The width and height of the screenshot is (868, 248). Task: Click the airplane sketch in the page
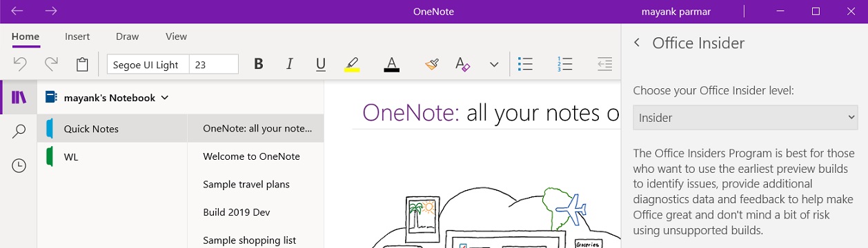click(x=571, y=209)
